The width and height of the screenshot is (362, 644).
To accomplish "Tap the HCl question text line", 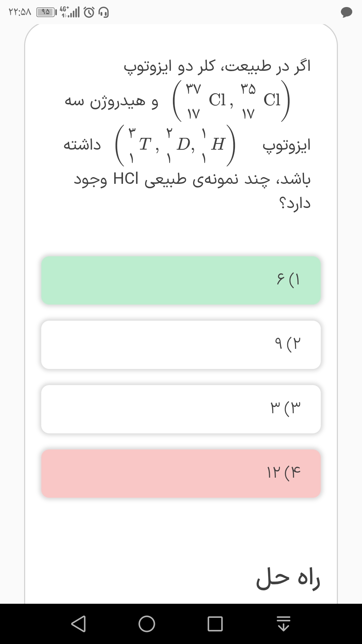I will (x=192, y=179).
